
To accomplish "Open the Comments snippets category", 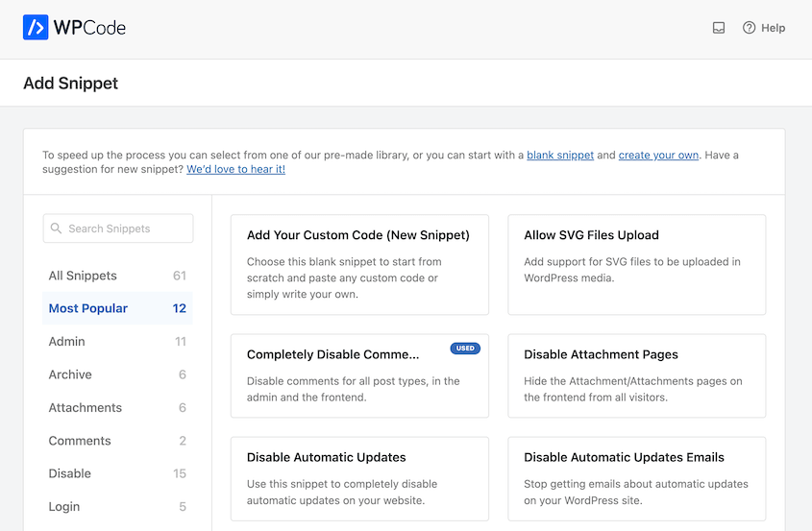I will (x=80, y=441).
